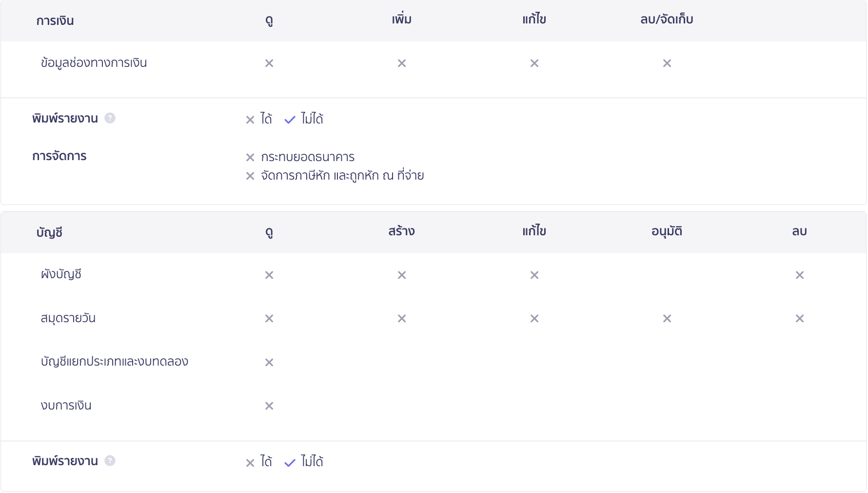Toggle กระทบยอดธนาคาร management permission
This screenshot has width=868, height=493.
click(250, 157)
